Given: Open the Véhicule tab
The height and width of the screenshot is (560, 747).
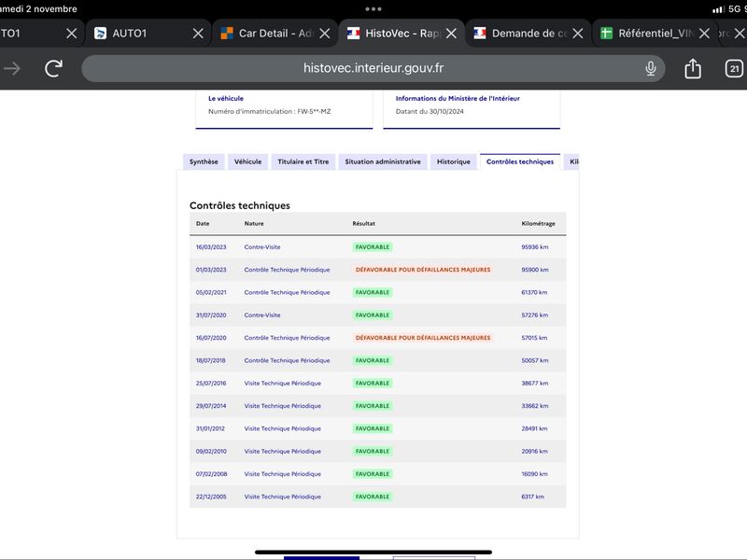Looking at the screenshot, I should pyautogui.click(x=247, y=161).
